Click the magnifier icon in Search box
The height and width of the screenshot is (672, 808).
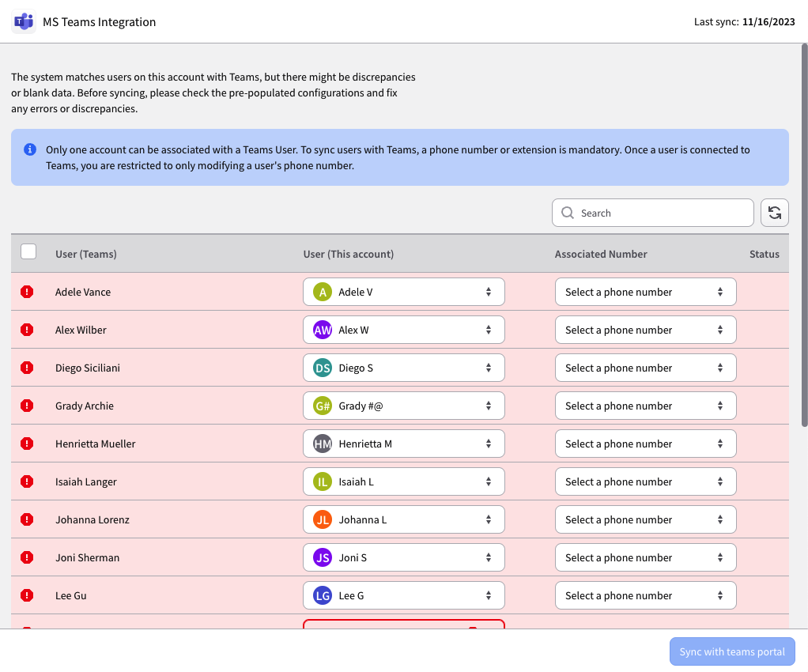pos(568,213)
